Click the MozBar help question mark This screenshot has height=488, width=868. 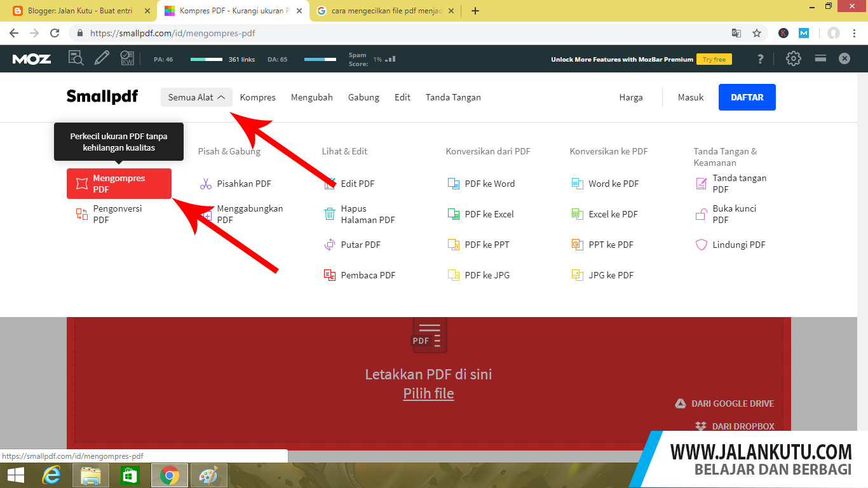click(x=761, y=59)
